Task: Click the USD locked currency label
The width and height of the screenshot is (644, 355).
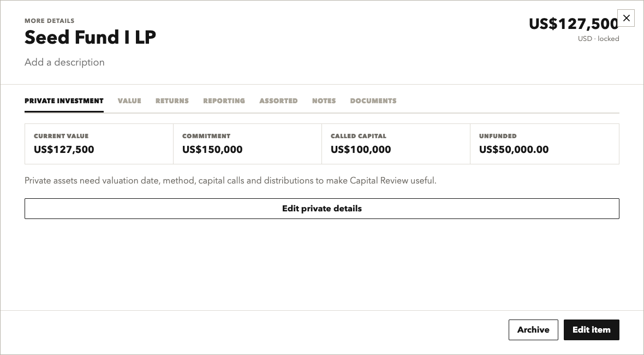Action: [598, 39]
